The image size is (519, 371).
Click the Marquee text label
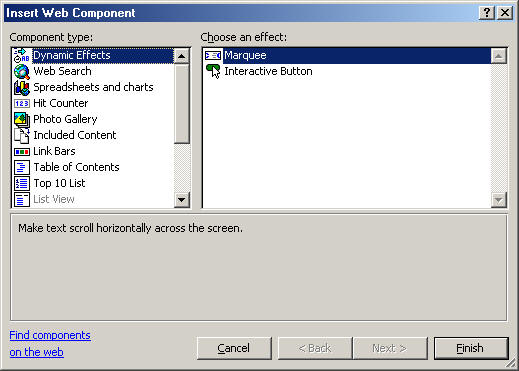245,55
